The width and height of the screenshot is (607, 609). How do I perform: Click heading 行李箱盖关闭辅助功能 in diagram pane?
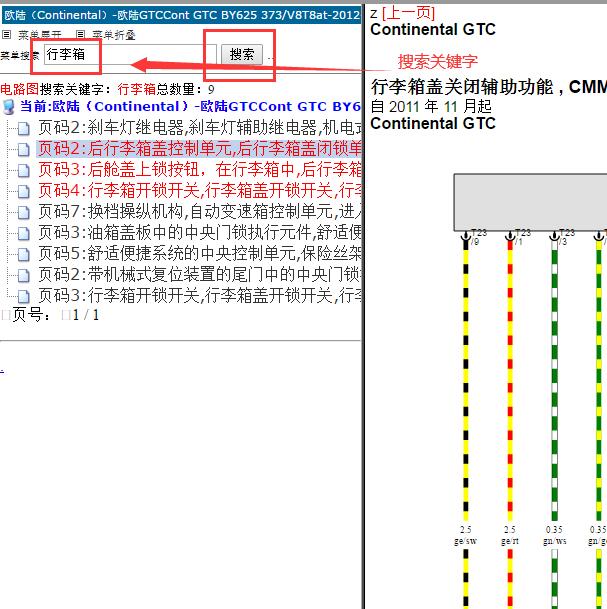(489, 87)
